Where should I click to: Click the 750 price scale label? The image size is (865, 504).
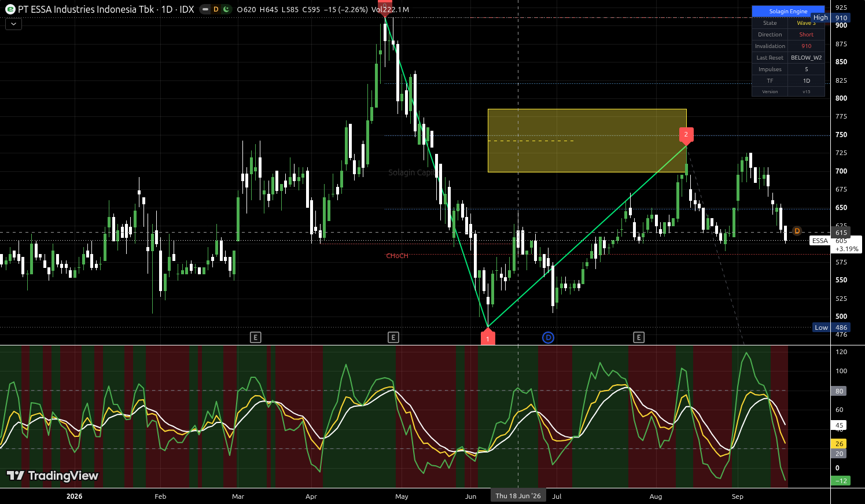841,135
